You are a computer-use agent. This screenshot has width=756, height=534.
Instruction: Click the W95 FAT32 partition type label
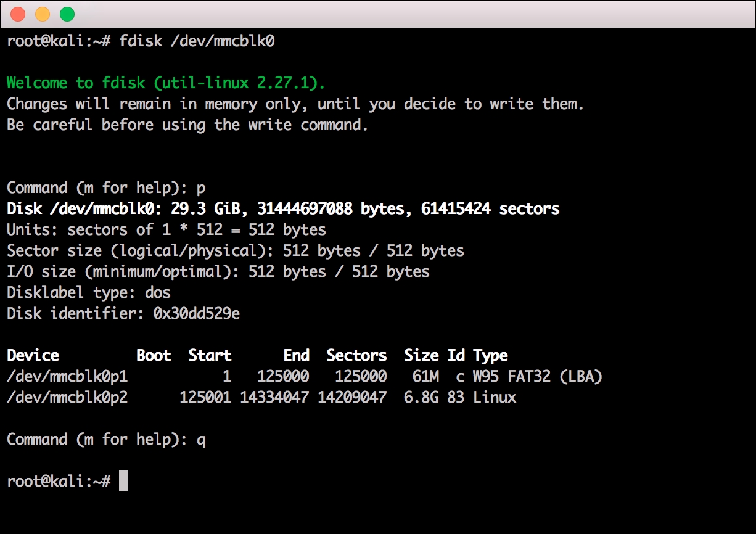[x=536, y=376]
